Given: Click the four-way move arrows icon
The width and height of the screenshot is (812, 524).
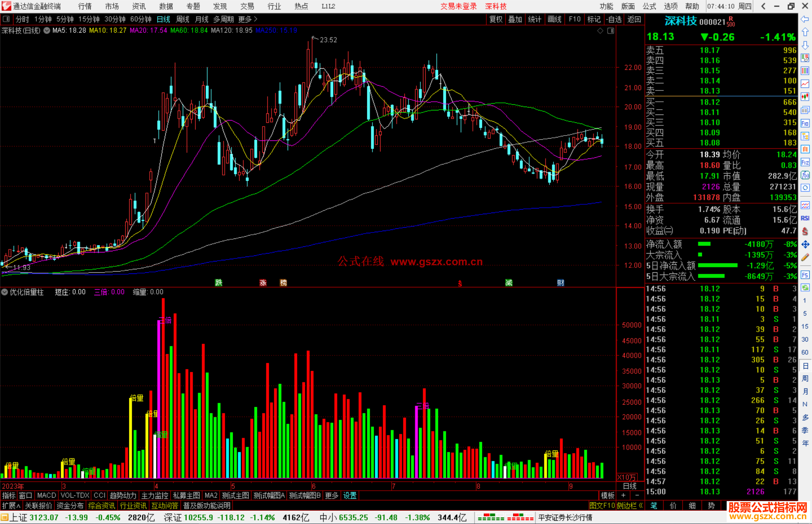Looking at the screenshot, I should [805, 245].
